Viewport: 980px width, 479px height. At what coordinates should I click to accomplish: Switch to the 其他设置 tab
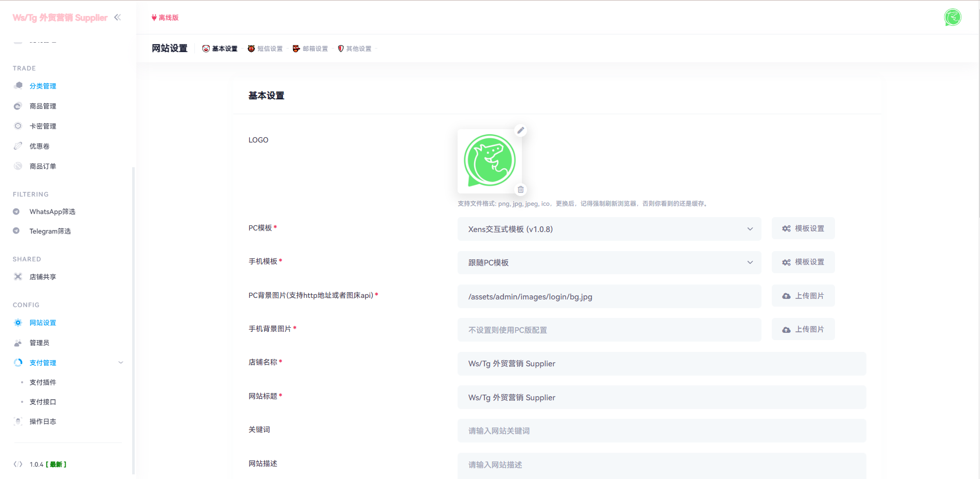[x=355, y=49]
